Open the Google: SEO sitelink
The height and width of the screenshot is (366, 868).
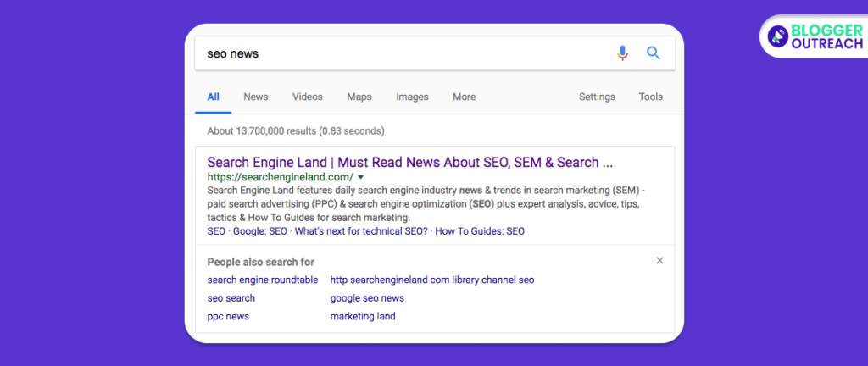[x=260, y=231]
